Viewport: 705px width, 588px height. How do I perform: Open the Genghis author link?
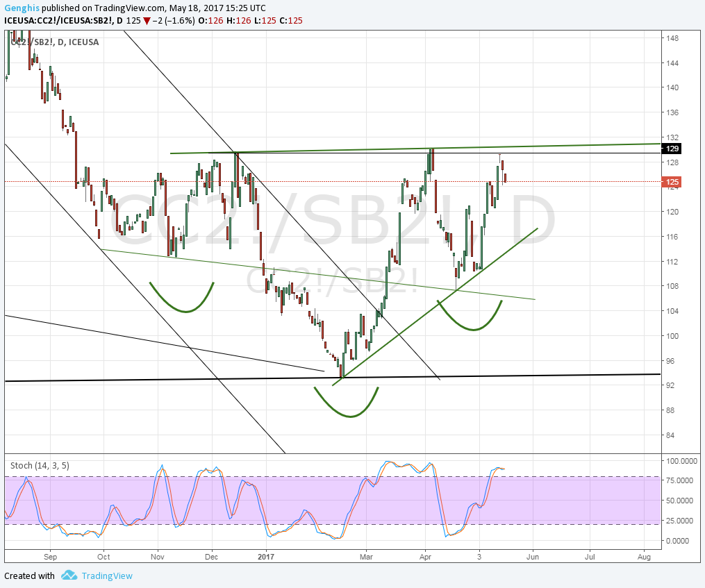click(x=22, y=8)
